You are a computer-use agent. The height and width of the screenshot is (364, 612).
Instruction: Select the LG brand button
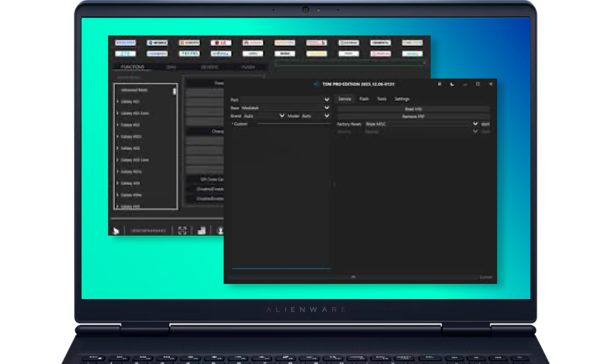[221, 43]
